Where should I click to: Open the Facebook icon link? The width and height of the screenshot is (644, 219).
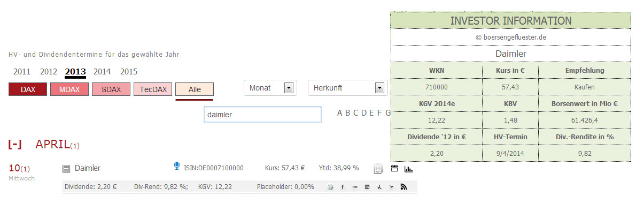click(x=342, y=187)
